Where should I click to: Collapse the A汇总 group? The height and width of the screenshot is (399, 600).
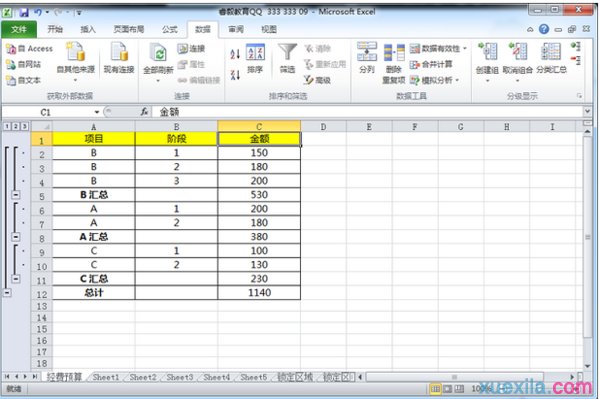click(x=16, y=237)
